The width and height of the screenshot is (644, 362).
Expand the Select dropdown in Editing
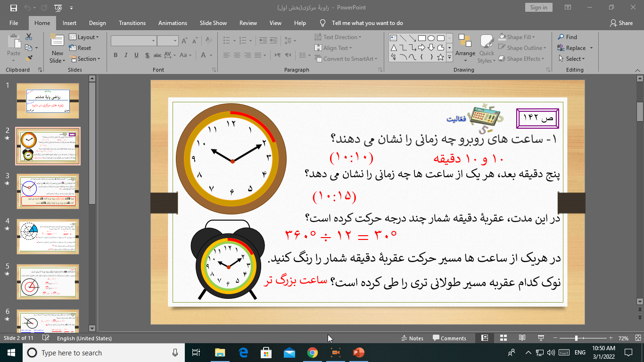[572, 59]
